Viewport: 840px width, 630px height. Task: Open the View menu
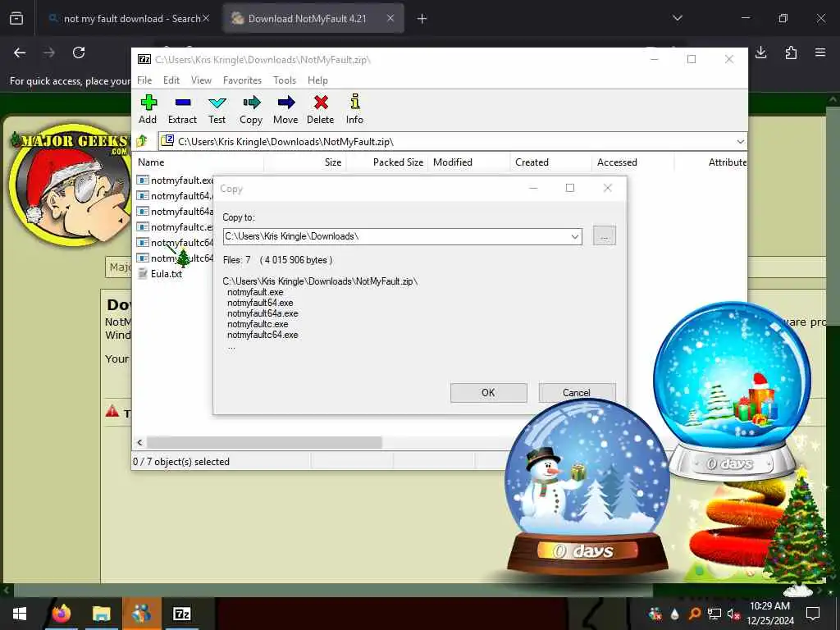[x=202, y=80]
